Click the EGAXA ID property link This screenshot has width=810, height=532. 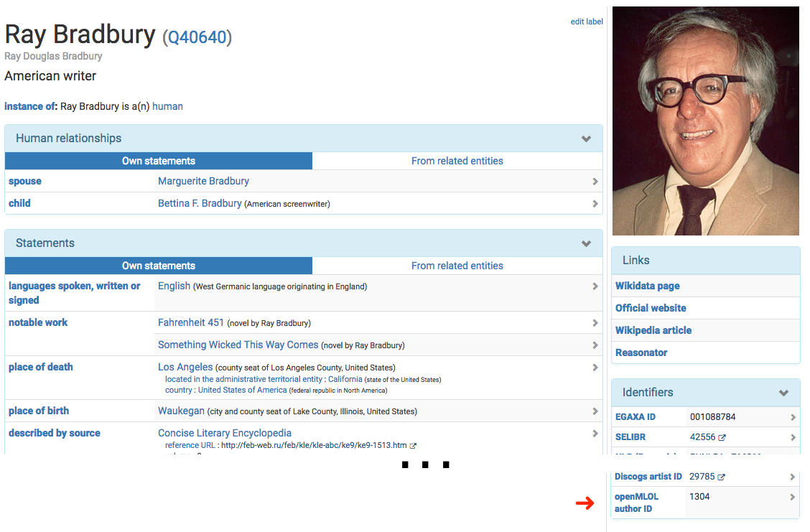[636, 417]
